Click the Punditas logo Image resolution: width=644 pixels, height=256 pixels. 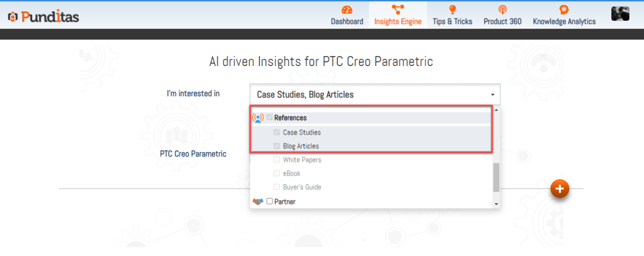pyautogui.click(x=43, y=16)
